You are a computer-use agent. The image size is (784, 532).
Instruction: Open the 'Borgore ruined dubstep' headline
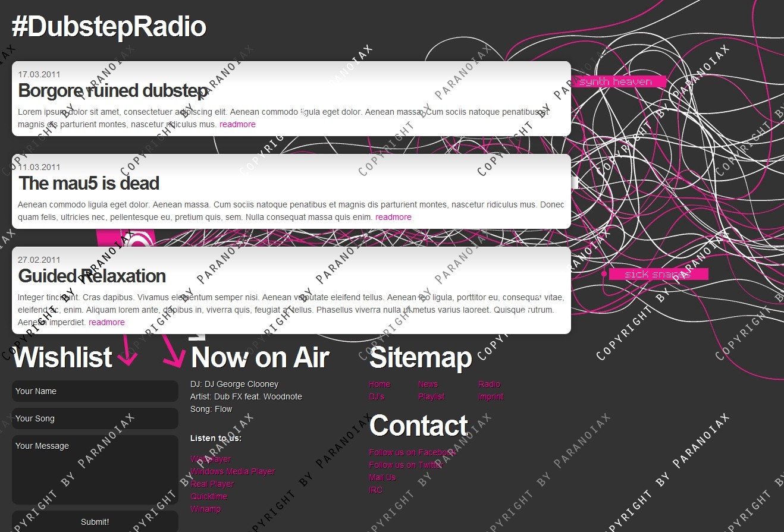[113, 90]
